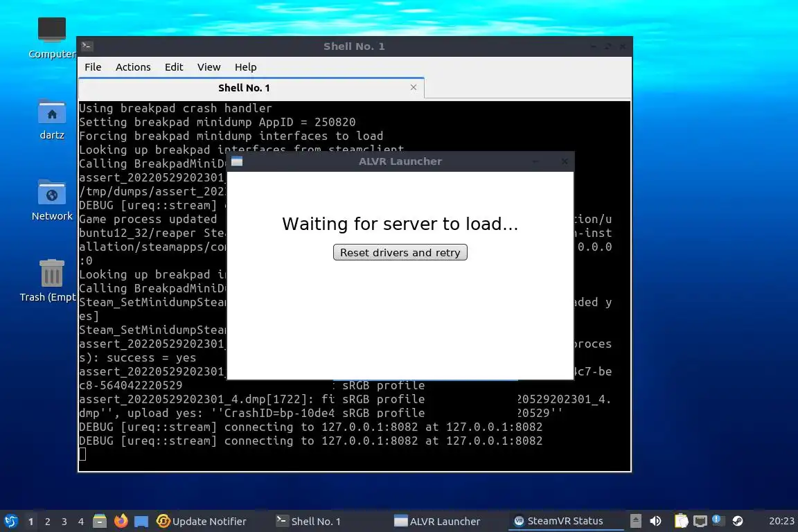Click the ALVR Launcher title bar window icon
The width and height of the screenshot is (798, 532).
tap(237, 161)
